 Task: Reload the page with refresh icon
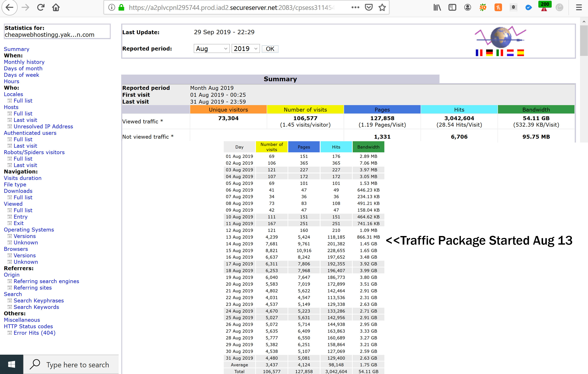41,7
